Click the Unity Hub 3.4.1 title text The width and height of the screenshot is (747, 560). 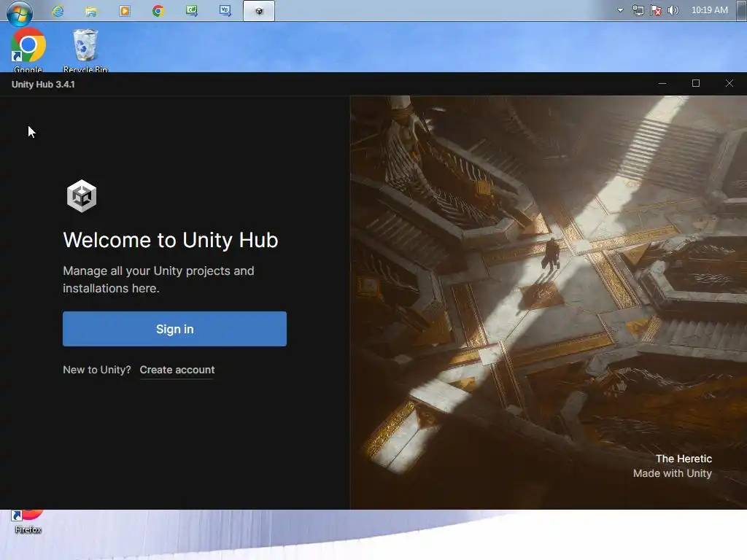[x=43, y=85]
